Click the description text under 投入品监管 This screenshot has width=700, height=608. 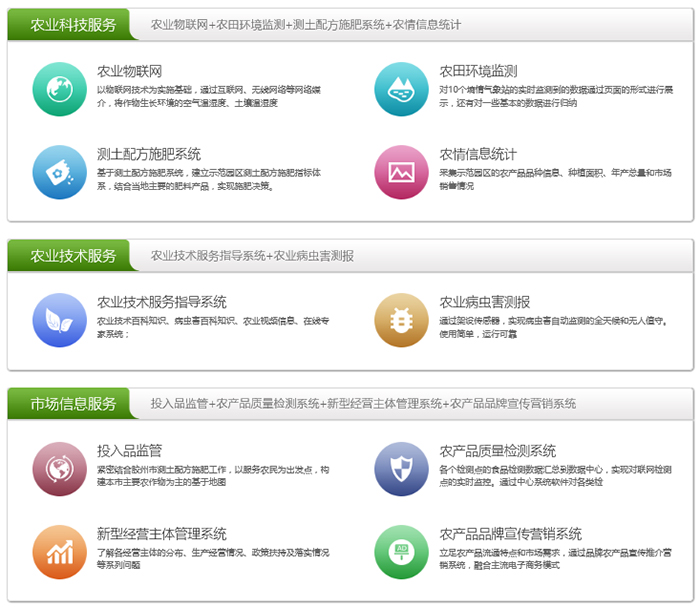213,476
